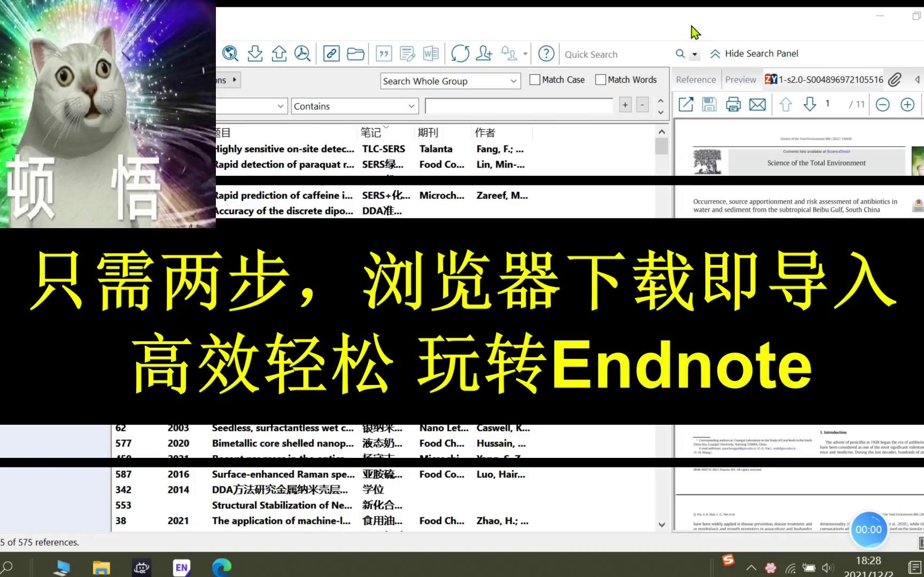Screen dimensions: 924x577
Task: Go to next PDF page arrow
Action: pos(810,104)
